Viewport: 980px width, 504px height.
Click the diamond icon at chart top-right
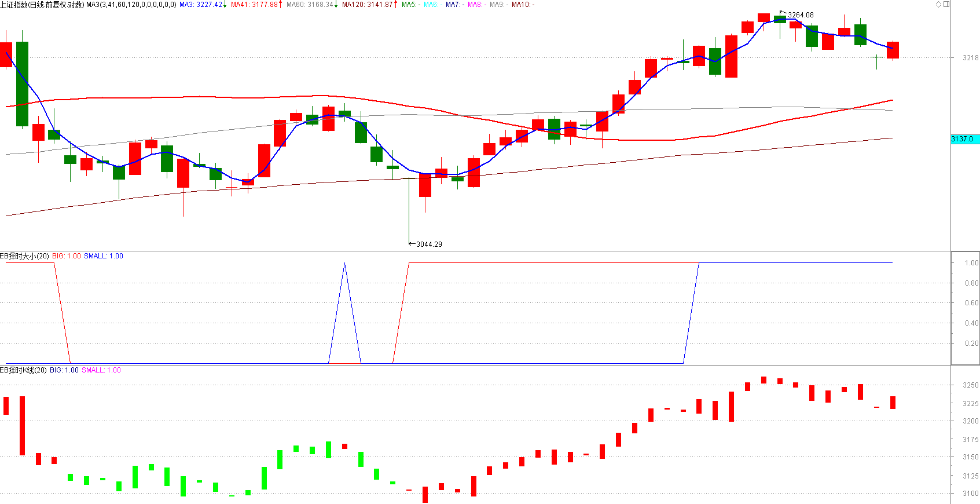click(x=939, y=4)
